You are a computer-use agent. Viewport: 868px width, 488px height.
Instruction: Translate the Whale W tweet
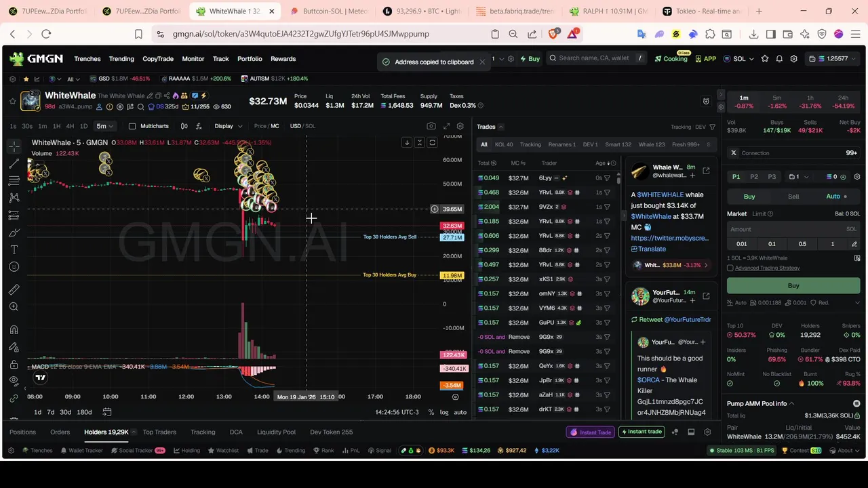pyautogui.click(x=648, y=249)
